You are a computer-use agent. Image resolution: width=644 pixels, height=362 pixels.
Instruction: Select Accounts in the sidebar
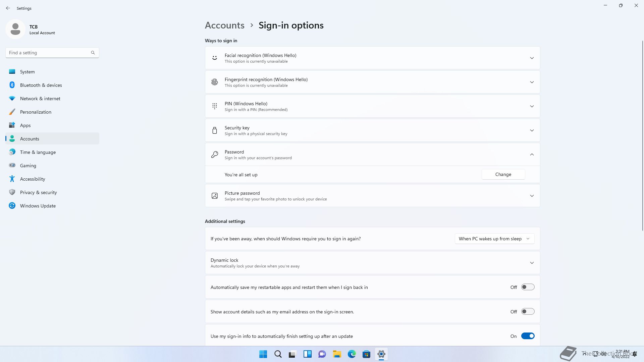pos(52,139)
